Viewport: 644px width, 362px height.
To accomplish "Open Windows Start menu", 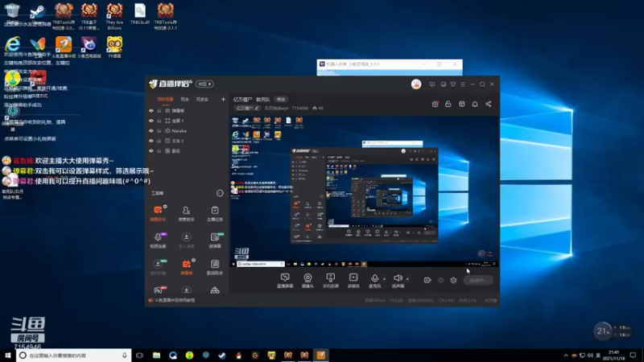I will pyautogui.click(x=8, y=355).
